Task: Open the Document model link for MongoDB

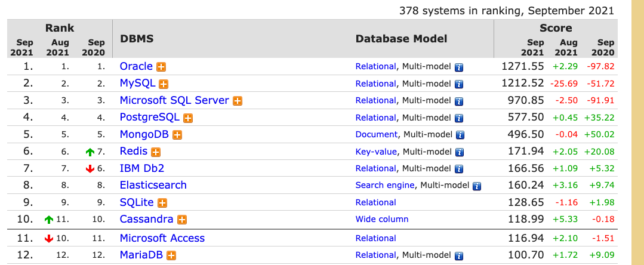Action: 376,134
